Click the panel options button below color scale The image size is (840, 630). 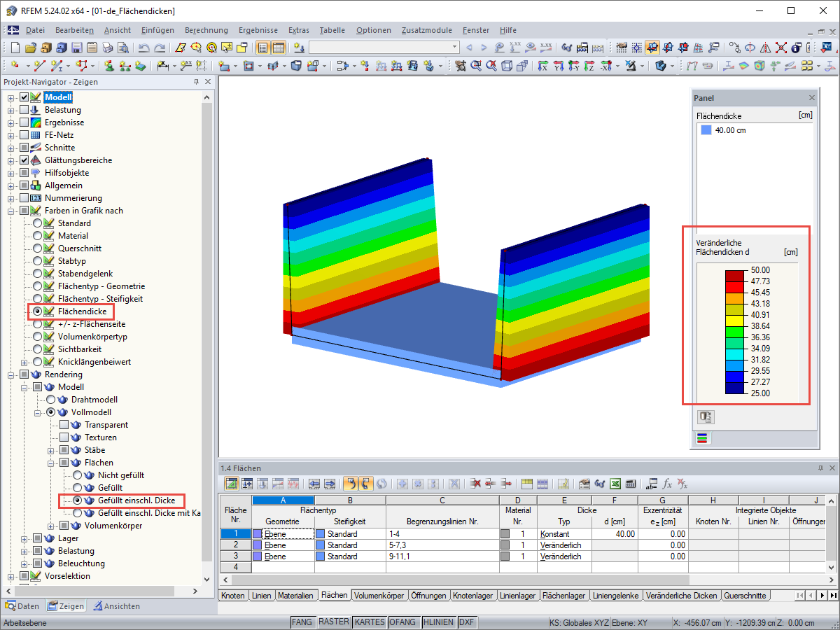click(x=705, y=417)
